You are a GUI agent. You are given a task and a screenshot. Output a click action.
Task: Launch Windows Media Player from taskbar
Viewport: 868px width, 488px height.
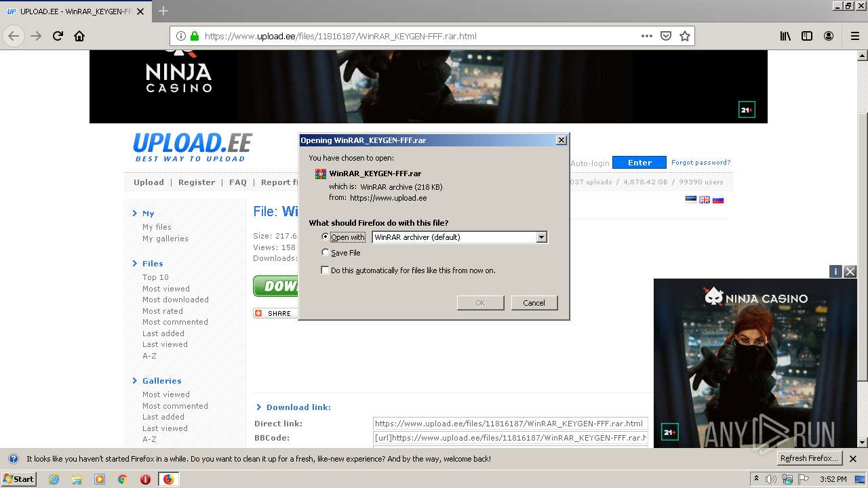click(x=100, y=479)
